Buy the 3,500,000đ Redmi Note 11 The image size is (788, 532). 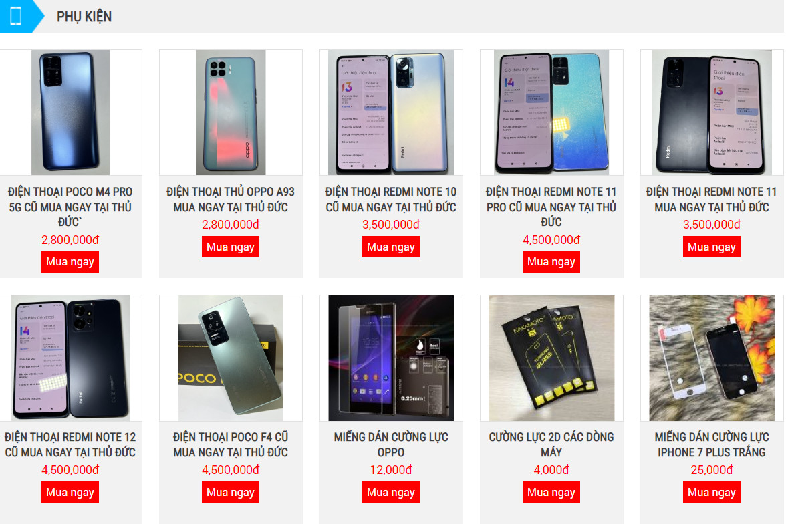[712, 247]
